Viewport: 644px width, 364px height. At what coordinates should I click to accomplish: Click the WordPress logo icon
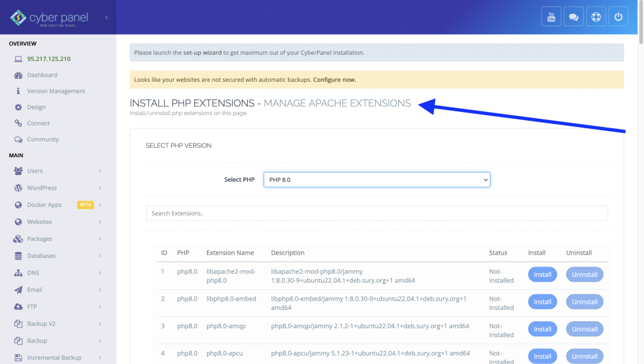(18, 188)
